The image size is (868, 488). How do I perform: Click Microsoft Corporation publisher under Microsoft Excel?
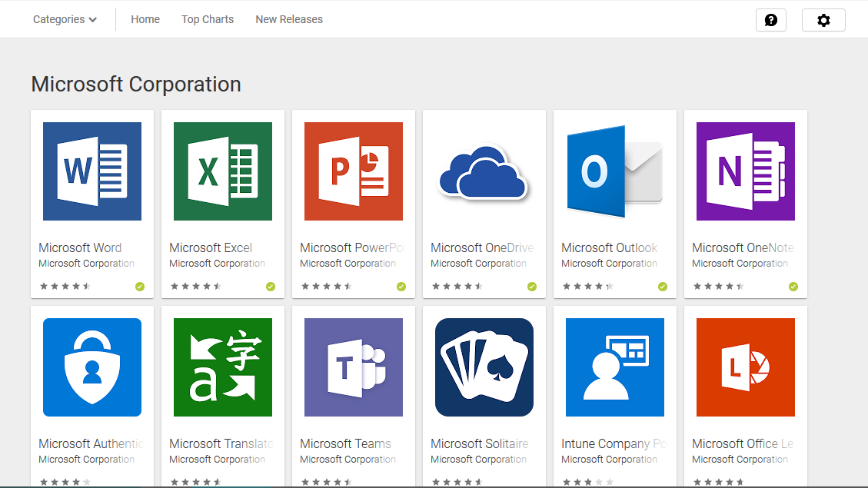217,264
